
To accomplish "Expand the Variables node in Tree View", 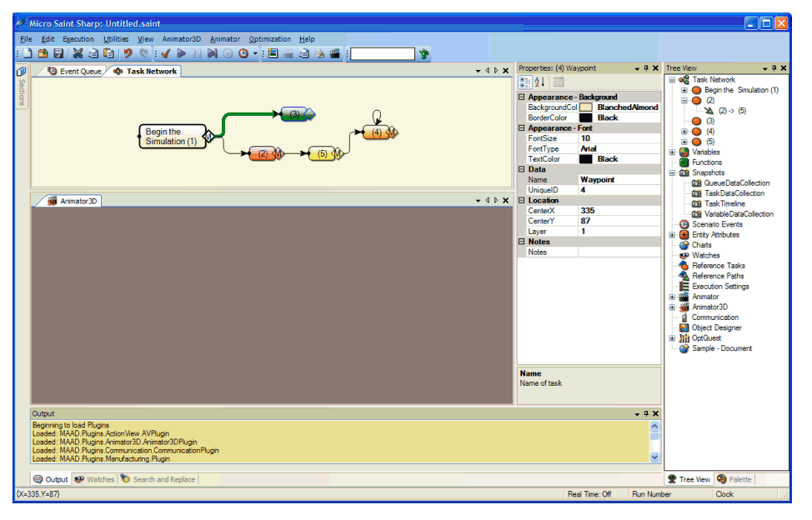I will tap(672, 152).
